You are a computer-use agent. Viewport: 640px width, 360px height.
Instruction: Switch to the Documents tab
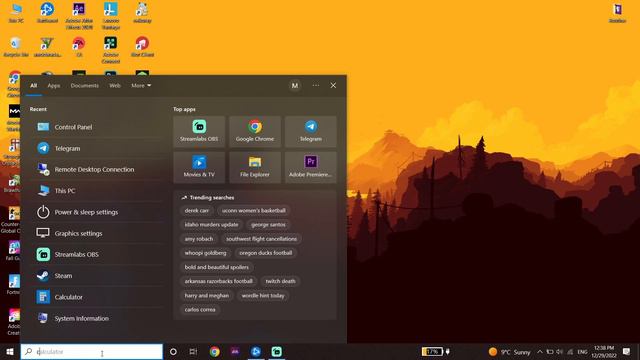point(84,85)
